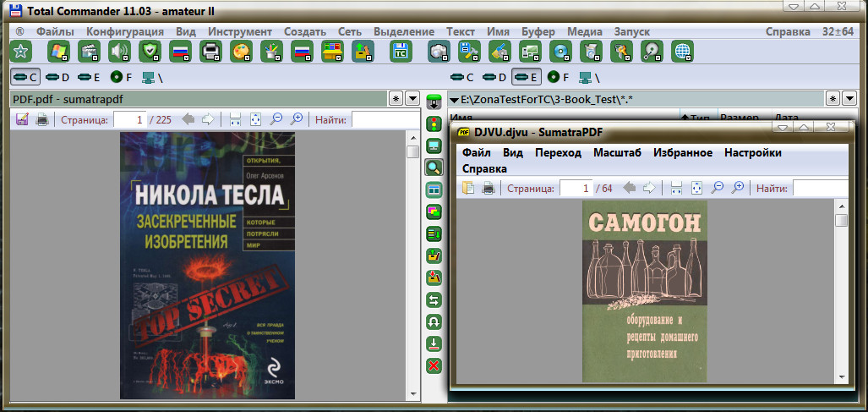Click the main toolbar printer icon

[210, 52]
